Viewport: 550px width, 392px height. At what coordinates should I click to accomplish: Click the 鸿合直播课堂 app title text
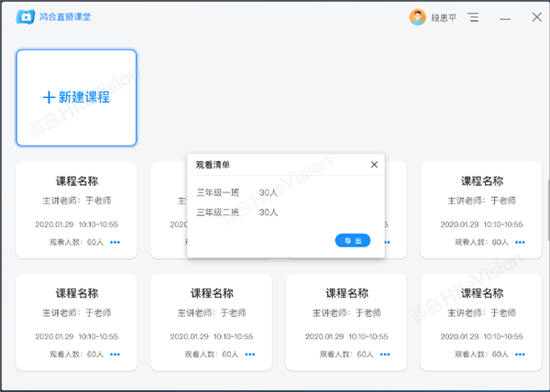[65, 16]
